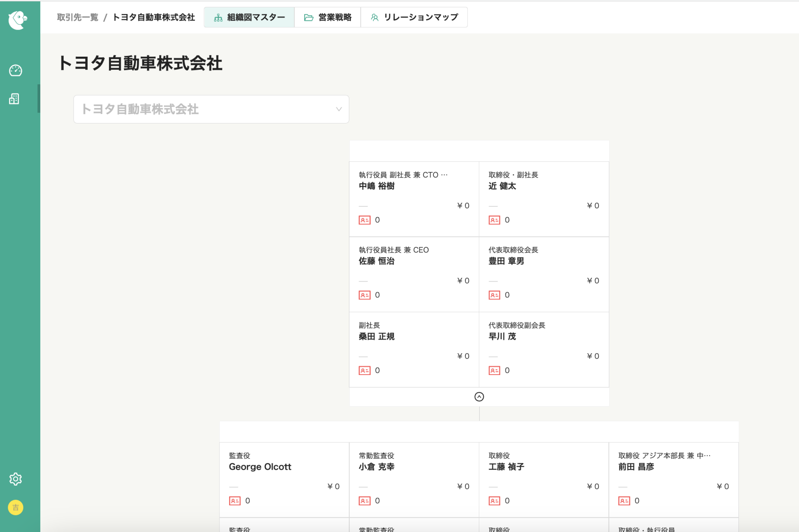
Task: Click the org chart icon on 組織図マスター tab
Action: tap(218, 18)
